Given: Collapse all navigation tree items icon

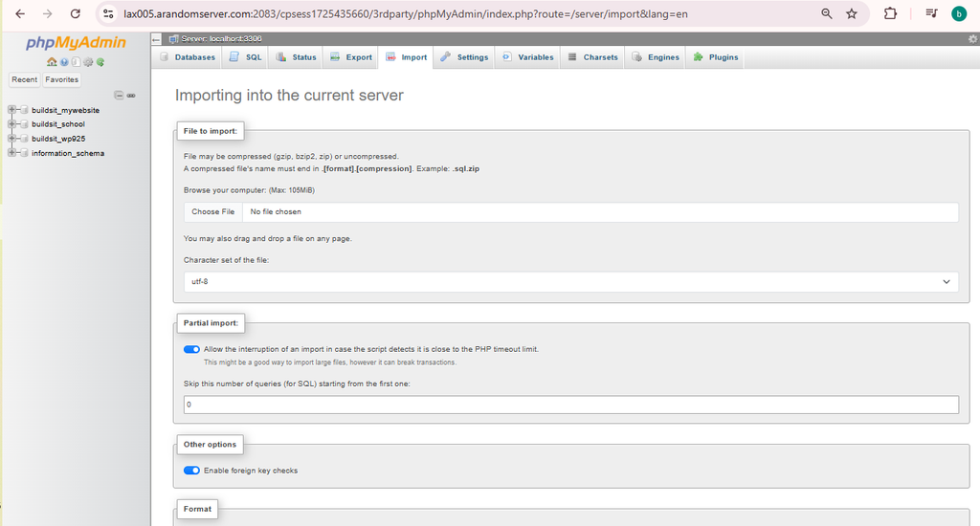Looking at the screenshot, I should 119,96.
